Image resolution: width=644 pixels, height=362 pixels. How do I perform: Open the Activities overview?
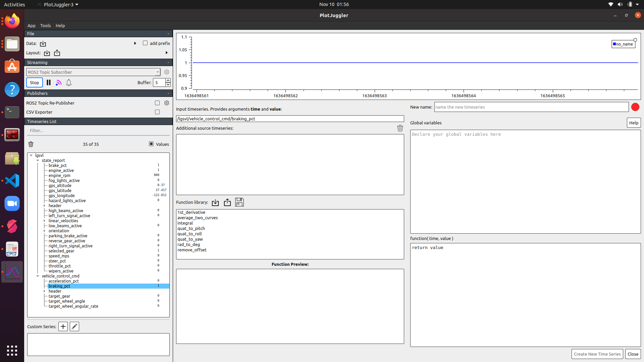coord(14,4)
